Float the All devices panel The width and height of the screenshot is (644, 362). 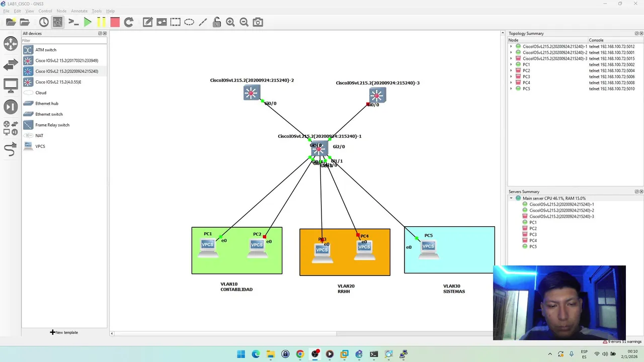point(100,34)
